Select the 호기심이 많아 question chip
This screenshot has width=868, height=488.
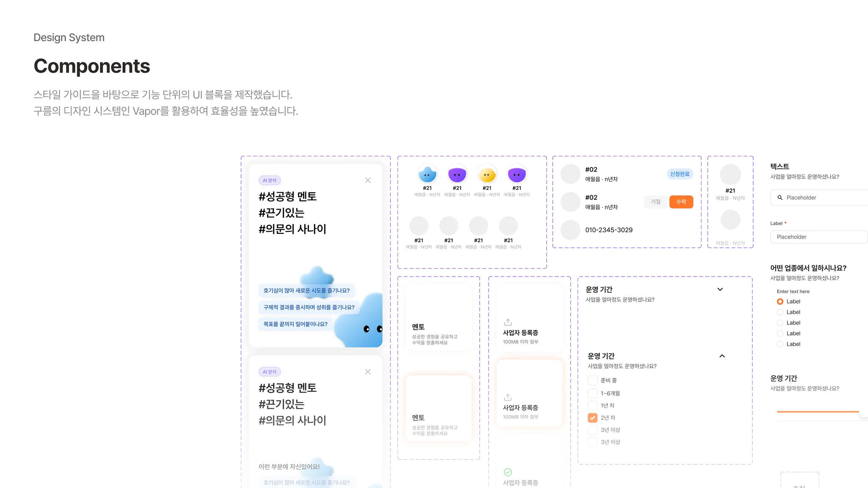click(306, 291)
